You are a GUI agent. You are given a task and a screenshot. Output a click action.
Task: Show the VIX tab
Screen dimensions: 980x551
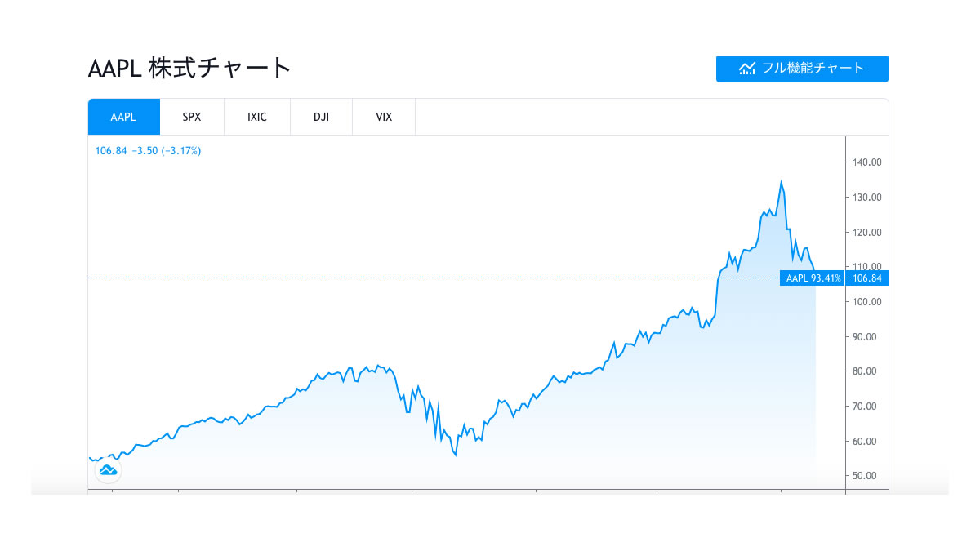[x=384, y=117]
